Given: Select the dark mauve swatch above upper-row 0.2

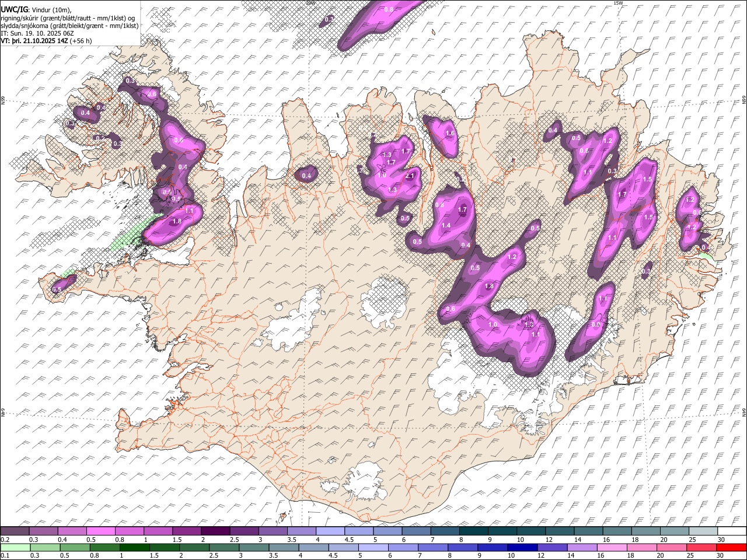Looking at the screenshot, I should click(15, 531).
